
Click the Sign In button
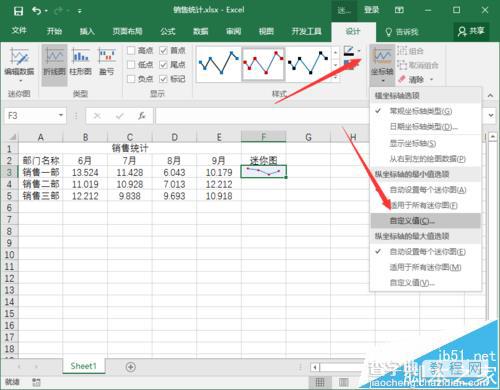[x=371, y=10]
